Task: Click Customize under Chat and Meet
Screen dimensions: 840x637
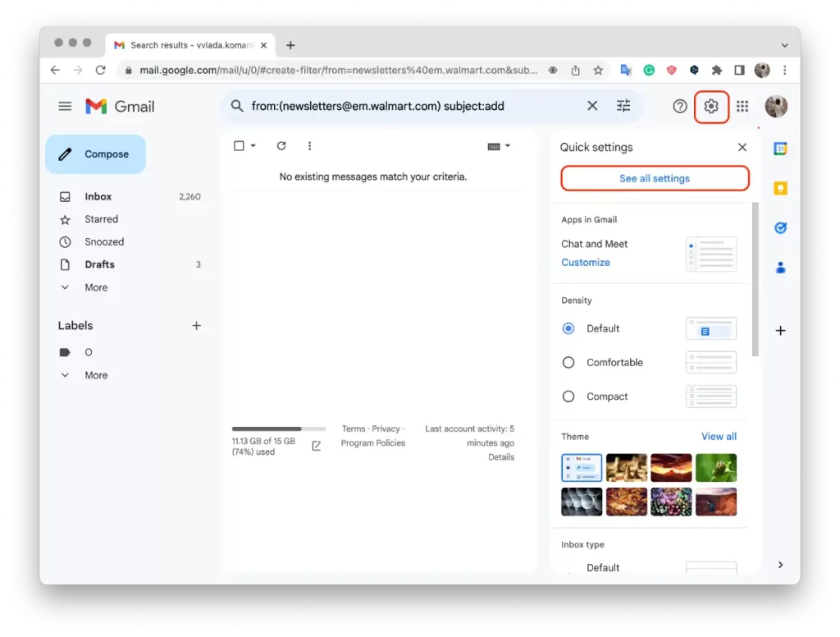Action: tap(586, 262)
